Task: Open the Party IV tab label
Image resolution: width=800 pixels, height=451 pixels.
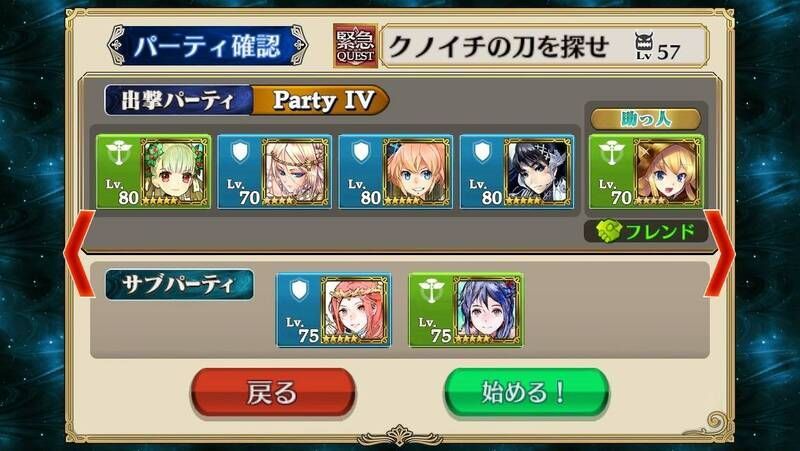Action: [322, 101]
